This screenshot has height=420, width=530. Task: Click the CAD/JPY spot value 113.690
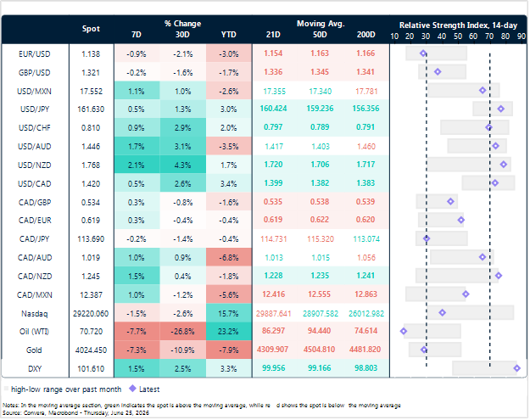[x=92, y=239]
